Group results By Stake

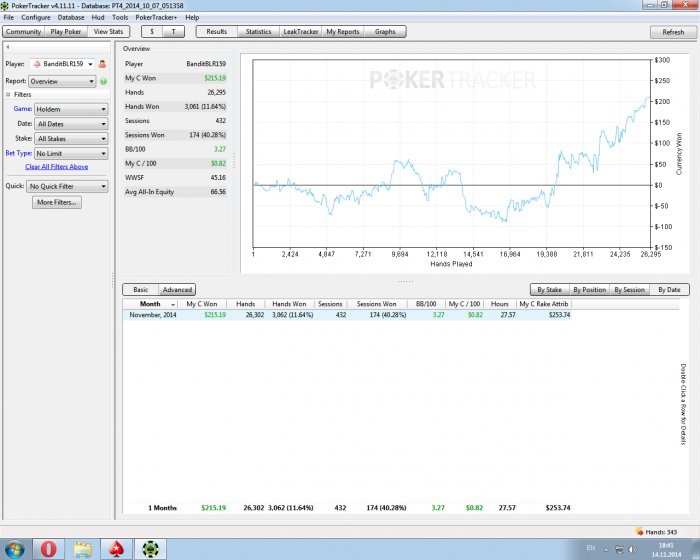point(550,290)
